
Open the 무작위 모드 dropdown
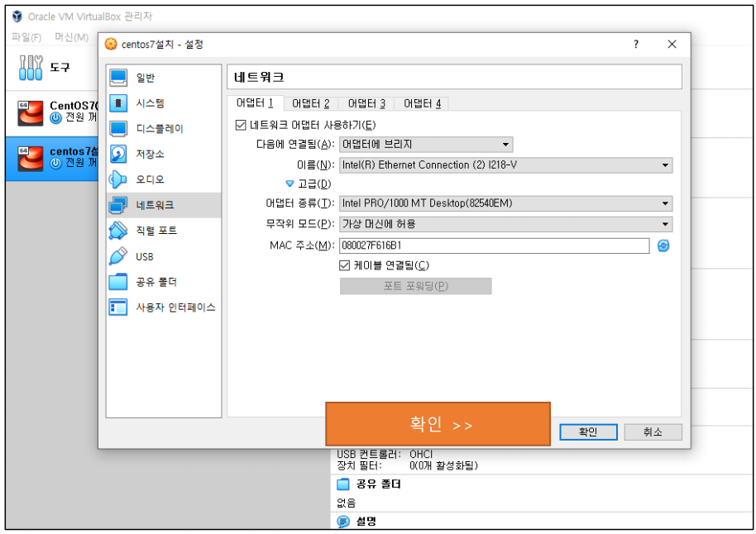tap(505, 224)
